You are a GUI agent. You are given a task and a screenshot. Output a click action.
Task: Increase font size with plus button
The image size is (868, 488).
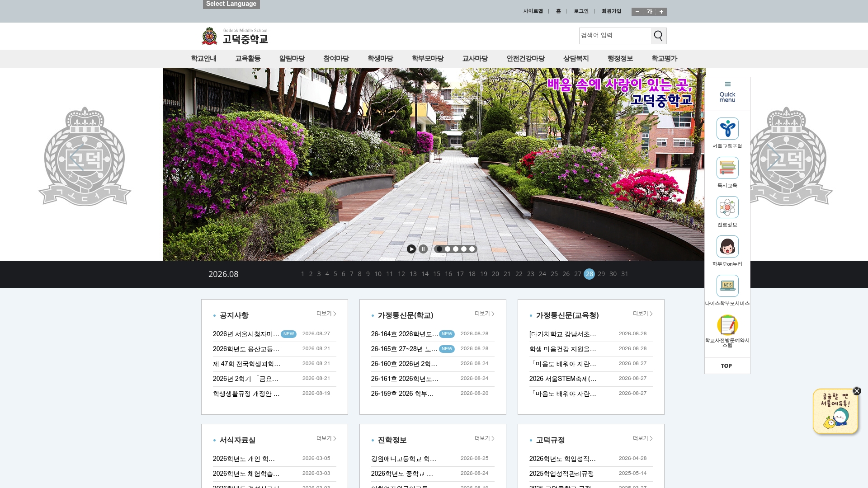[x=661, y=12]
